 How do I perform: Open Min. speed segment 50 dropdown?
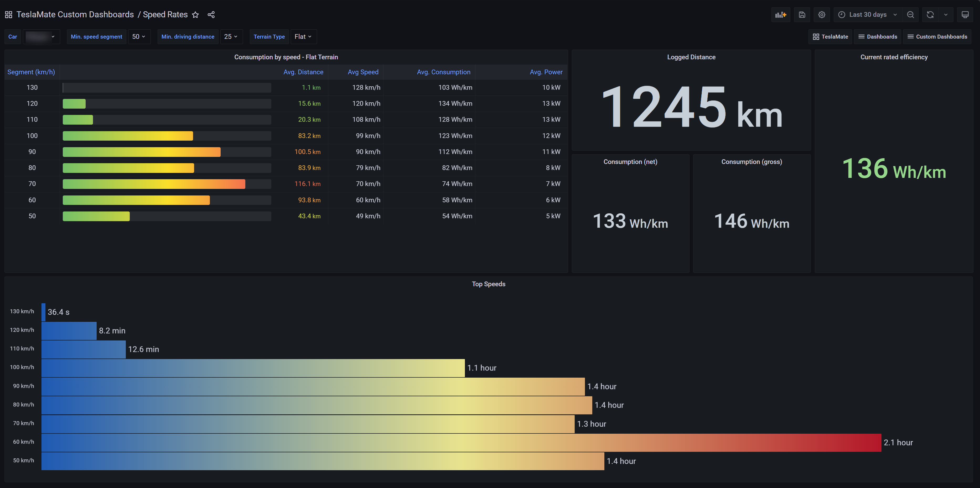point(138,37)
